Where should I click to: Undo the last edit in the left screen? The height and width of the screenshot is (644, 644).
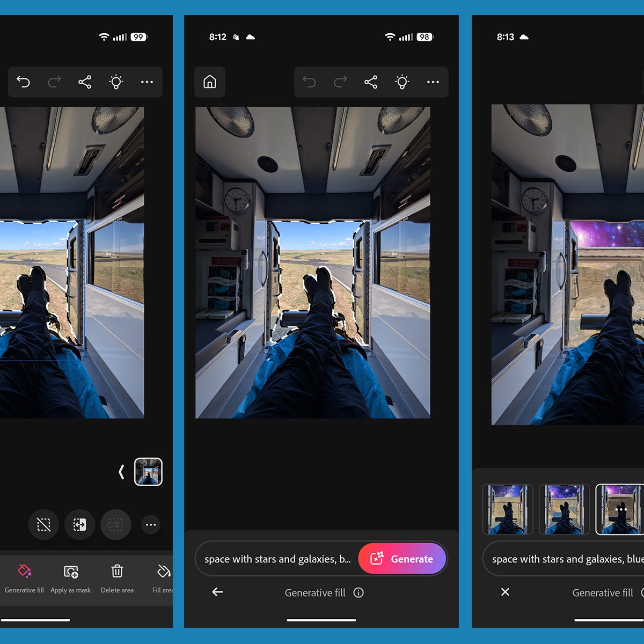point(23,82)
